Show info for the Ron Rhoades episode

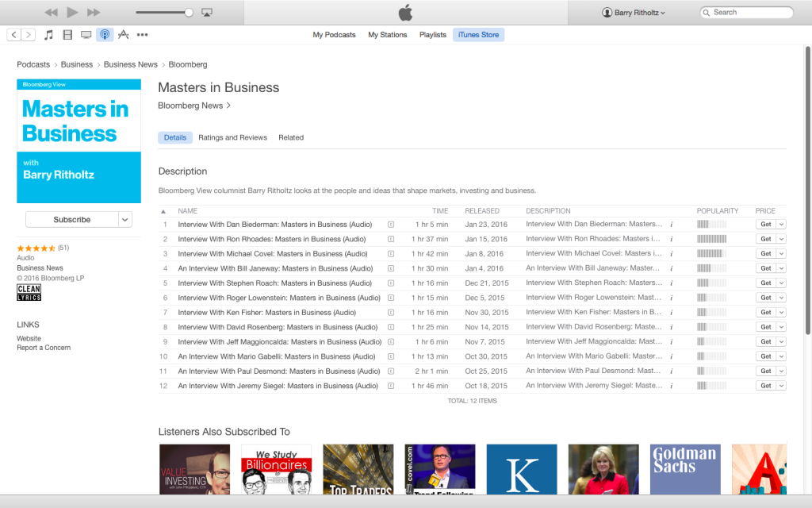tap(671, 239)
